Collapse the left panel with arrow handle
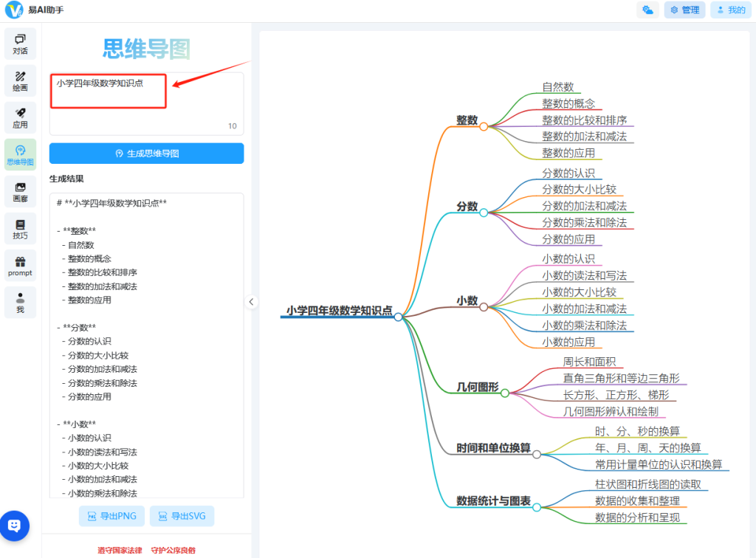Image resolution: width=756 pixels, height=558 pixels. point(251,302)
